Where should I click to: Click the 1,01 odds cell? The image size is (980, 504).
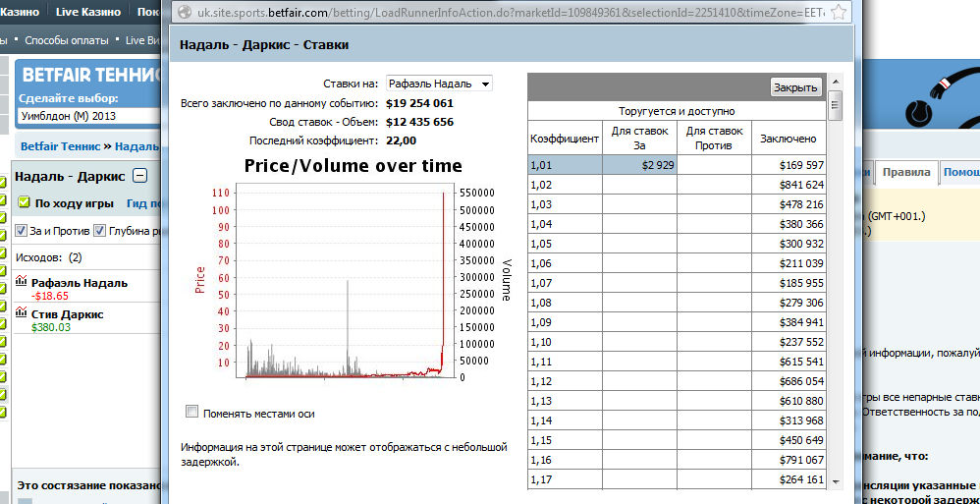[565, 165]
